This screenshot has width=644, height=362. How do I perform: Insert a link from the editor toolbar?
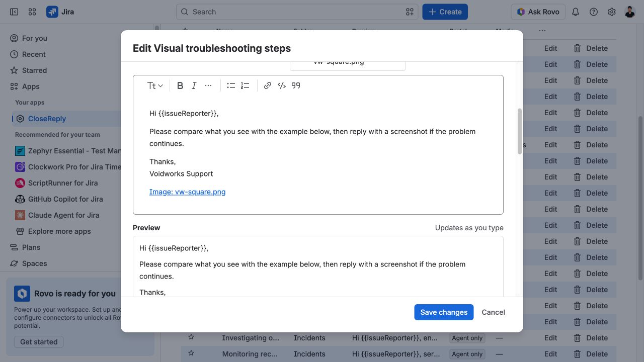coord(268,85)
